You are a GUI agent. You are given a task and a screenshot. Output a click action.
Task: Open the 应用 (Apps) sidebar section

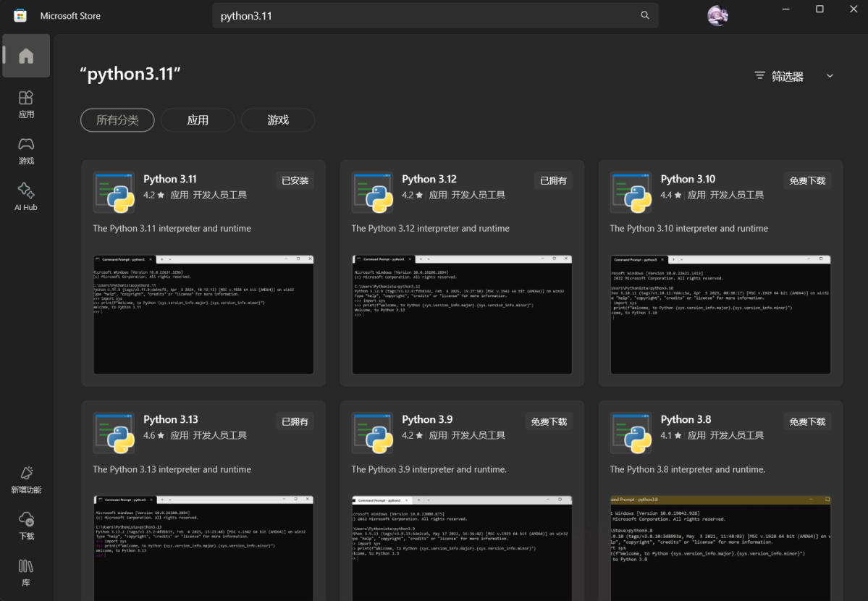[26, 104]
